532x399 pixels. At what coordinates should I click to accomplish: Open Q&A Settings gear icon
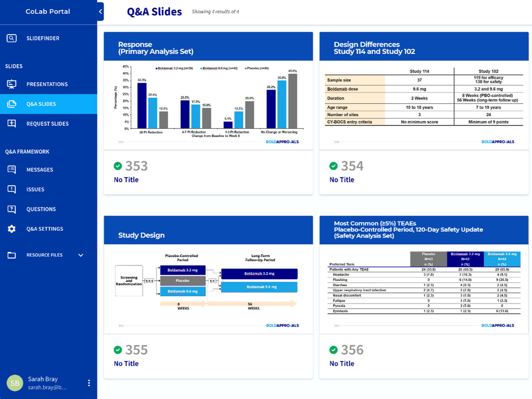click(x=12, y=229)
